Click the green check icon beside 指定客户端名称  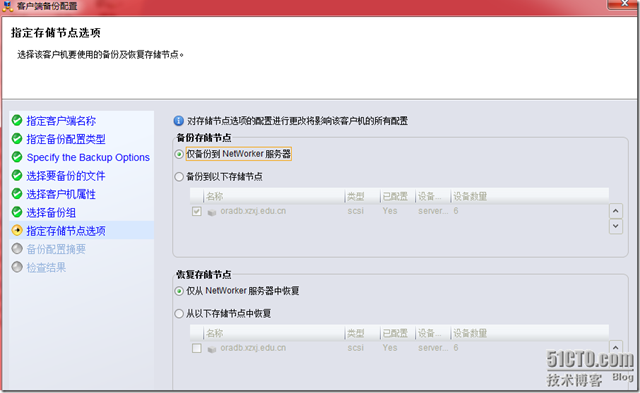pyautogui.click(x=17, y=120)
